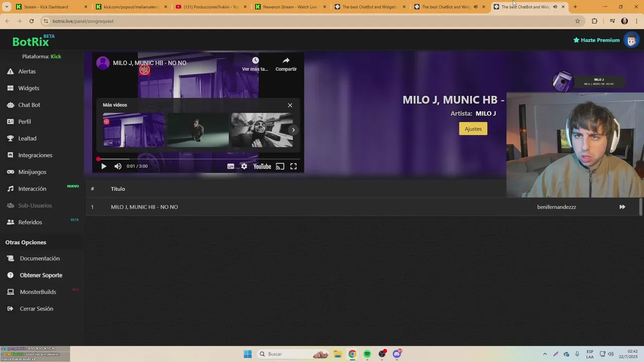Enter YouTube fullscreen mode

coord(293,166)
